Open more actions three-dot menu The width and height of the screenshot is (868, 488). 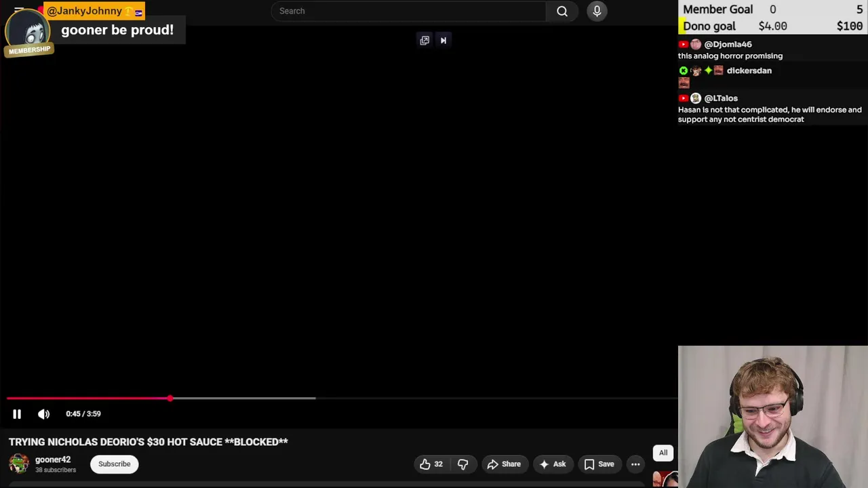coord(635,464)
